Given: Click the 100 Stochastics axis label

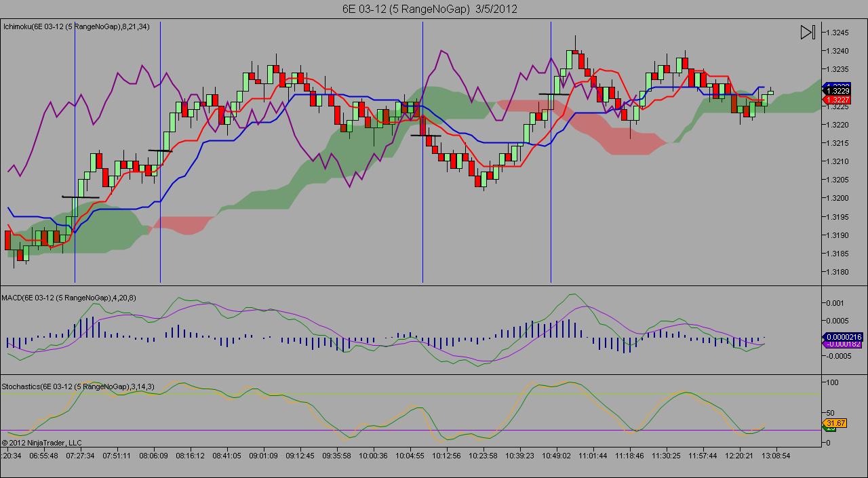Looking at the screenshot, I should coord(834,383).
